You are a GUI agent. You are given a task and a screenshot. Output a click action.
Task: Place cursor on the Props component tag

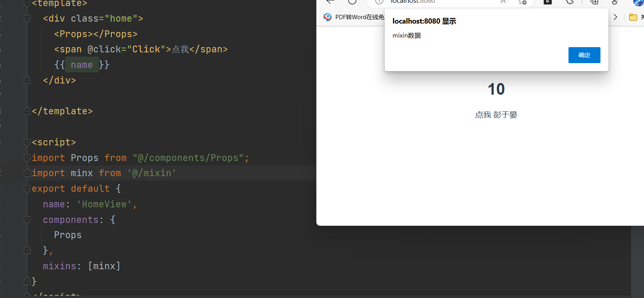[x=96, y=34]
